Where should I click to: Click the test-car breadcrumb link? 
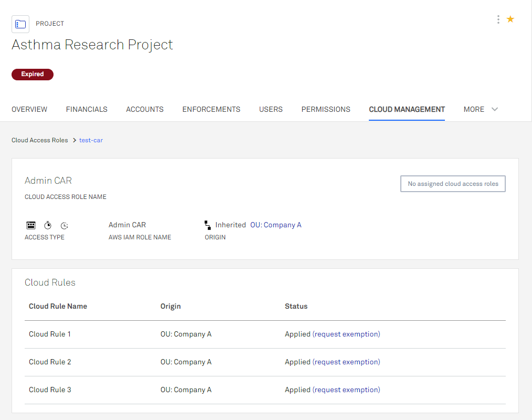tap(91, 140)
